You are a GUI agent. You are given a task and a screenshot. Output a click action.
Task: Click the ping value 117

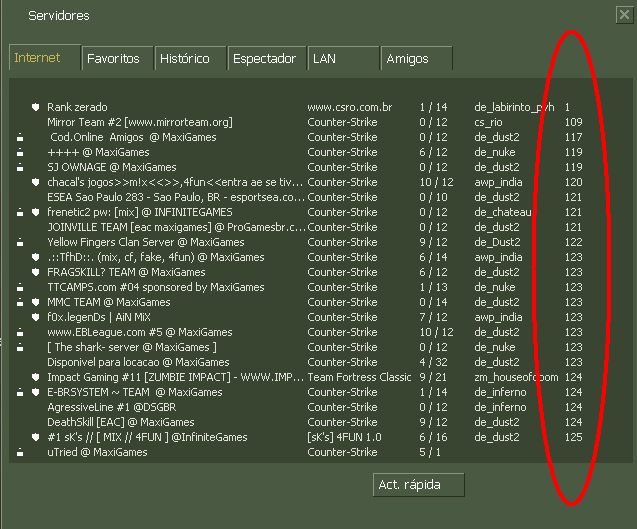[x=574, y=137]
